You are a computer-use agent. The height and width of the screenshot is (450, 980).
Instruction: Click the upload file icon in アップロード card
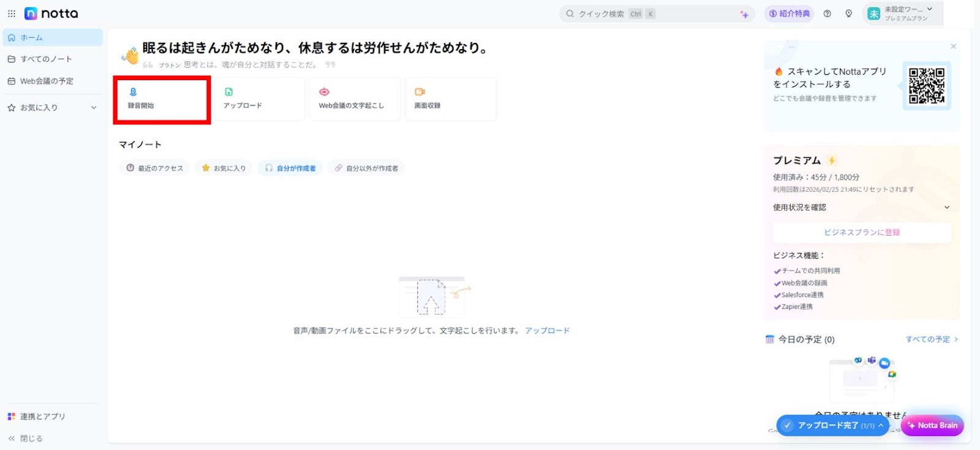[228, 92]
